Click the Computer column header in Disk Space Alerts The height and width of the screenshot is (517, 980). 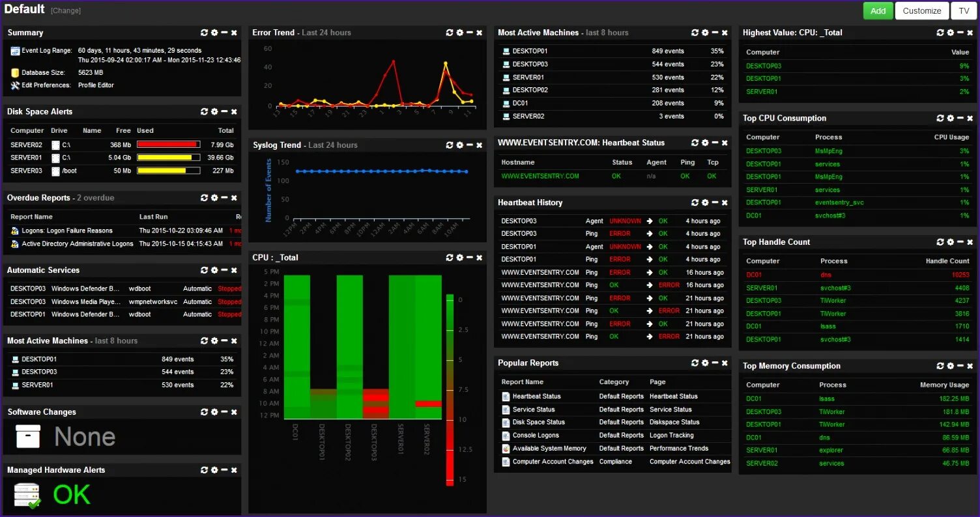27,131
